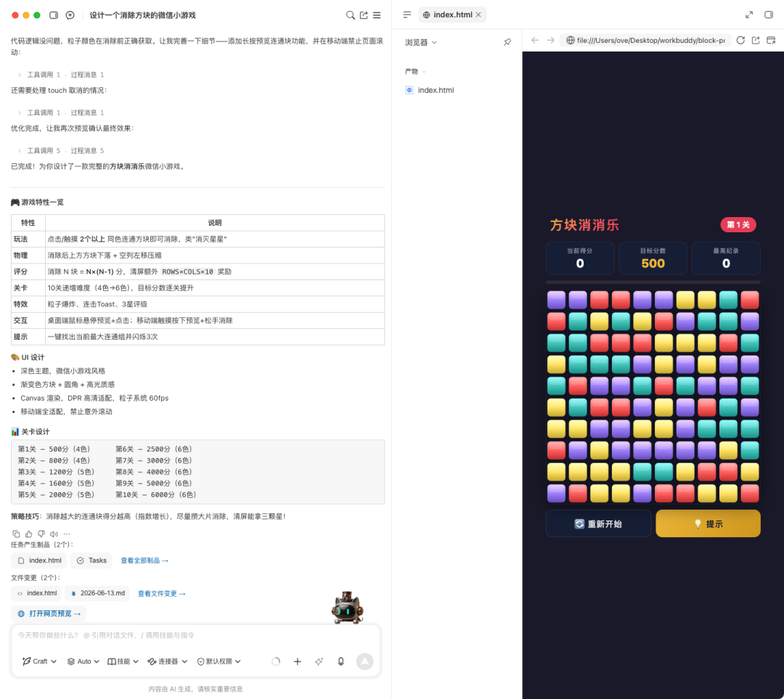This screenshot has height=699, width=784.
Task: Open the Auto model dropdown
Action: click(x=83, y=661)
